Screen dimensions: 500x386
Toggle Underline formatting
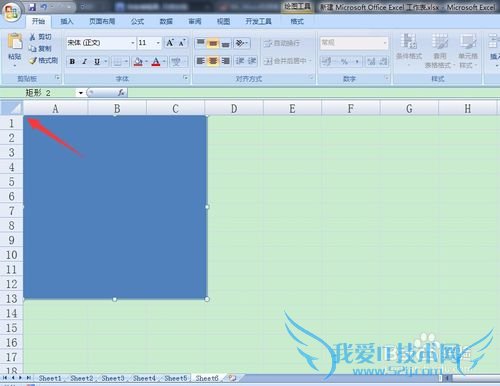click(97, 61)
